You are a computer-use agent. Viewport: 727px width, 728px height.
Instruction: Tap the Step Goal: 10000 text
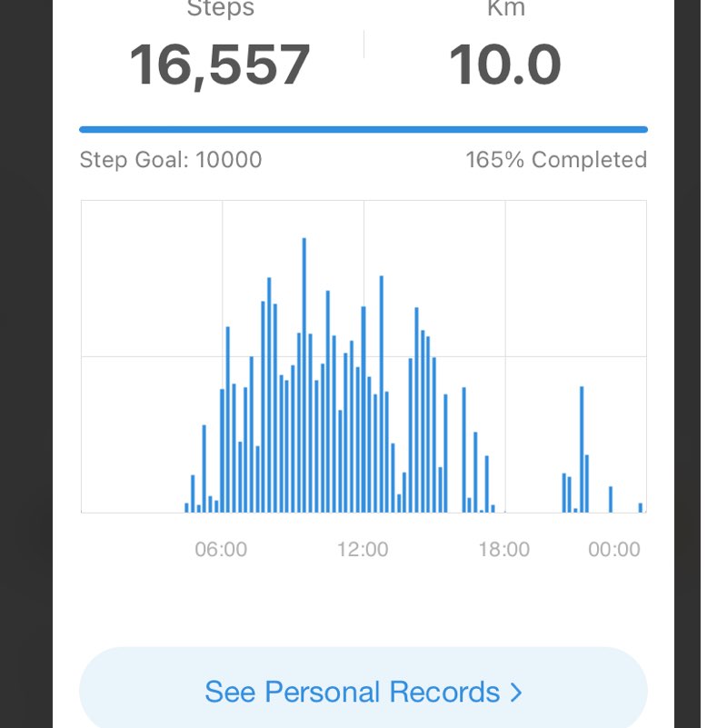171,160
